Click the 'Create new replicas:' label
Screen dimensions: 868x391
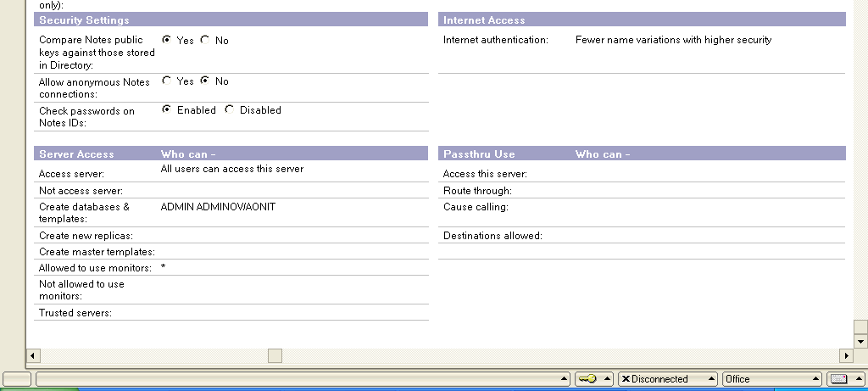tap(86, 236)
